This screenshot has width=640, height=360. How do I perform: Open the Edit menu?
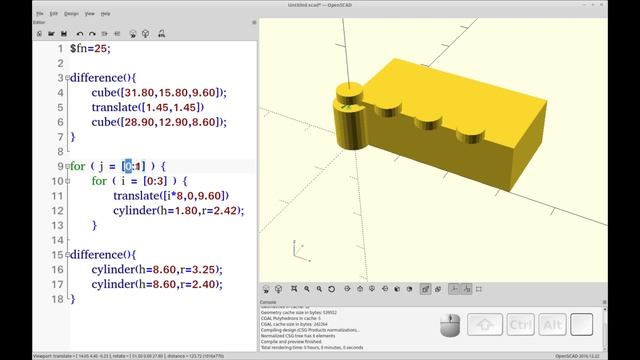(53, 13)
